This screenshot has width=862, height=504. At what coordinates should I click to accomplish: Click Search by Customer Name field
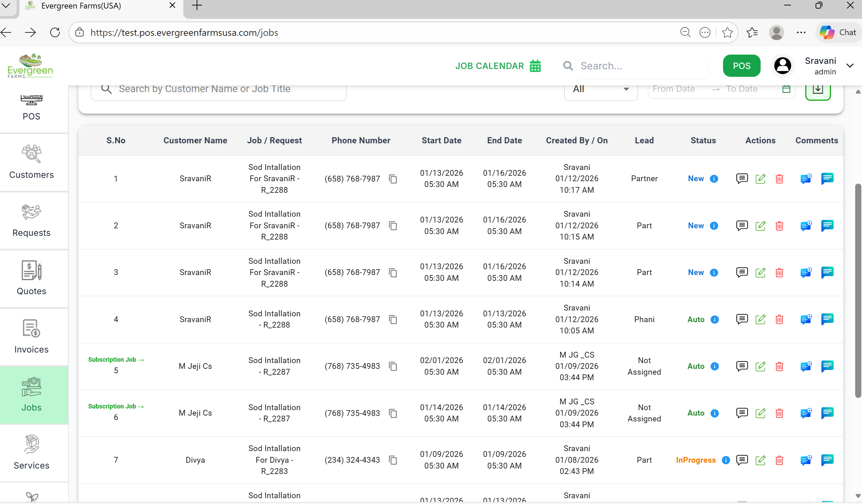219,89
